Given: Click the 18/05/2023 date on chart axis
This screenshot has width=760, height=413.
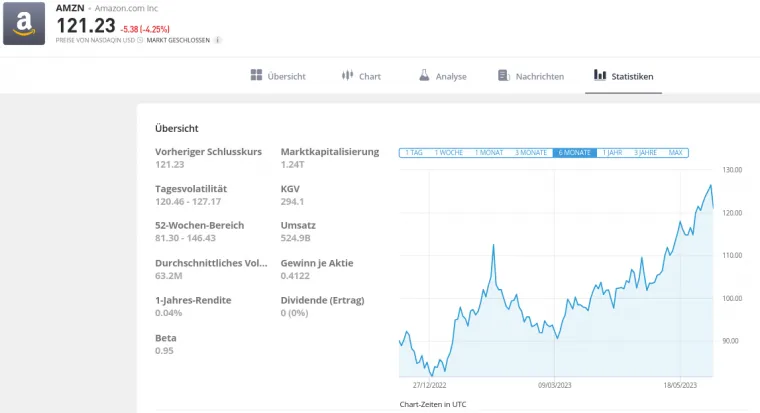Looking at the screenshot, I should 680,385.
